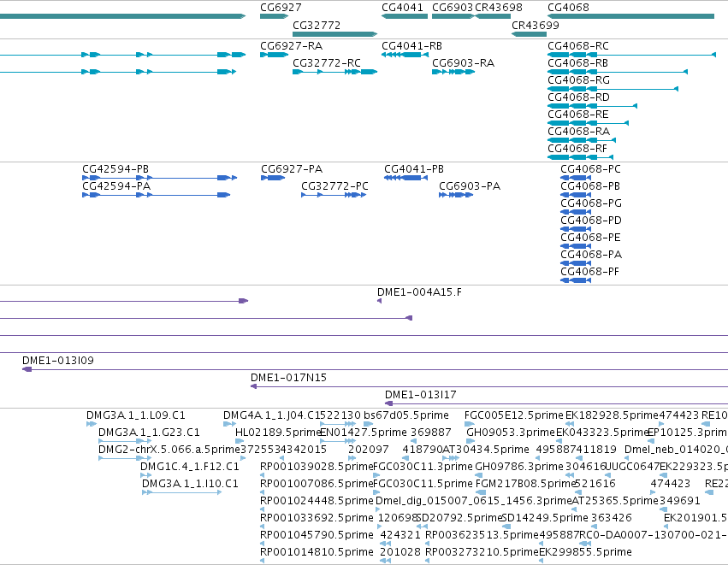Select EST label GH09053.3prime
The height and width of the screenshot is (565, 728).
pos(511,433)
